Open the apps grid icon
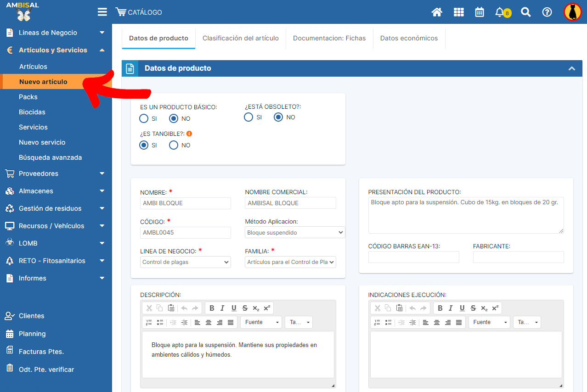Image resolution: width=587 pixels, height=392 pixels. 458,12
